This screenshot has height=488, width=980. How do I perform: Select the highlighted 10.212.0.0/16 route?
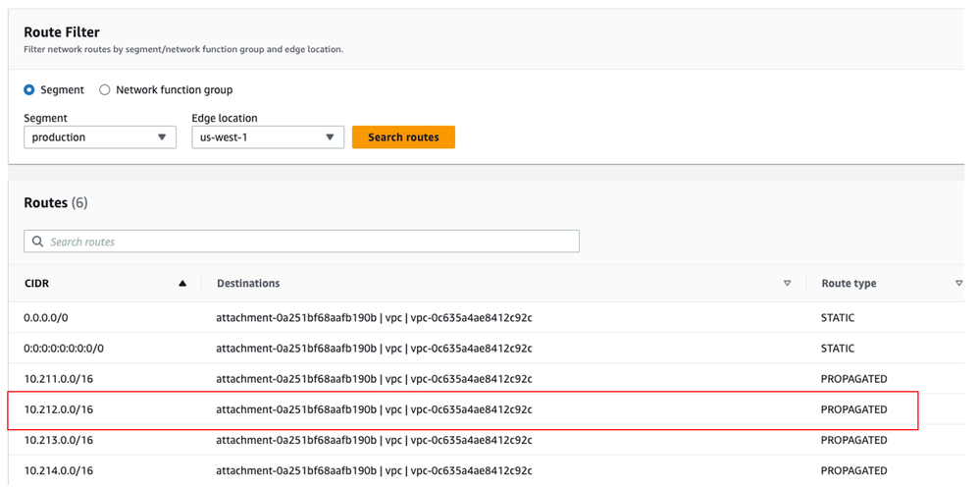[x=59, y=409]
